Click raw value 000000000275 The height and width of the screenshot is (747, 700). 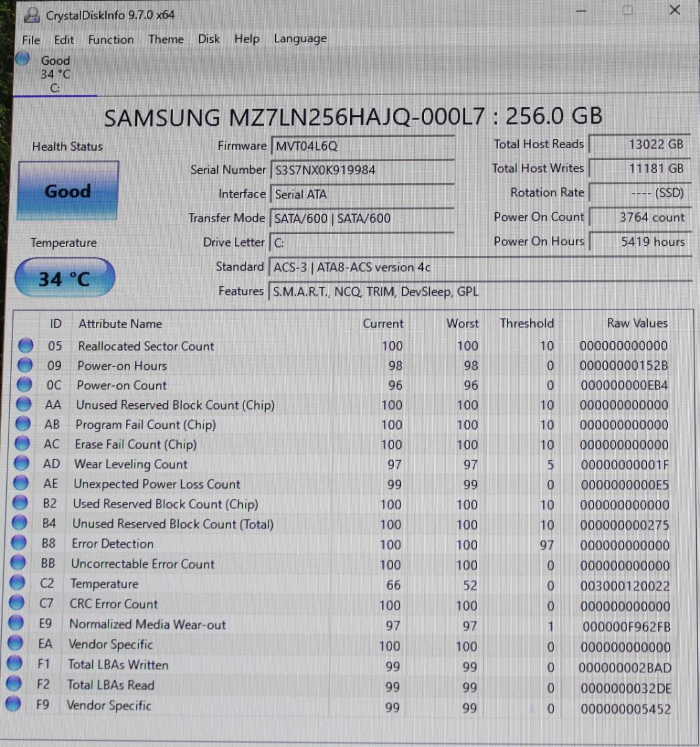(624, 525)
